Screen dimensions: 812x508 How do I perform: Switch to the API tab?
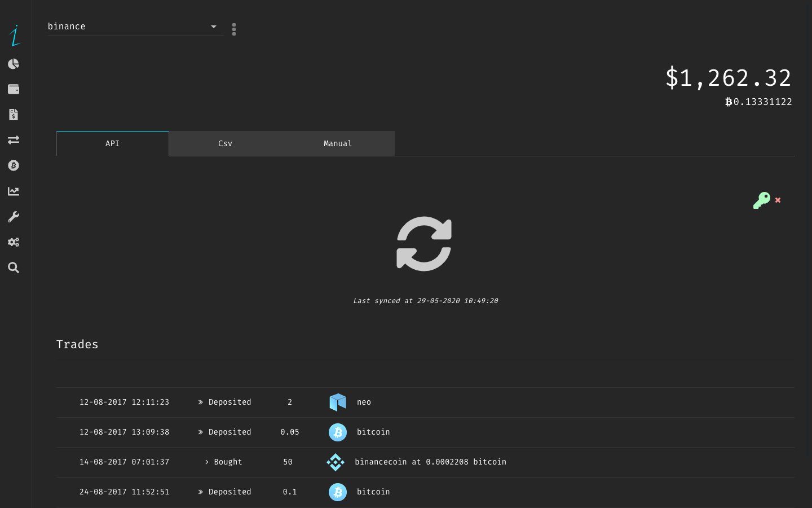[113, 143]
